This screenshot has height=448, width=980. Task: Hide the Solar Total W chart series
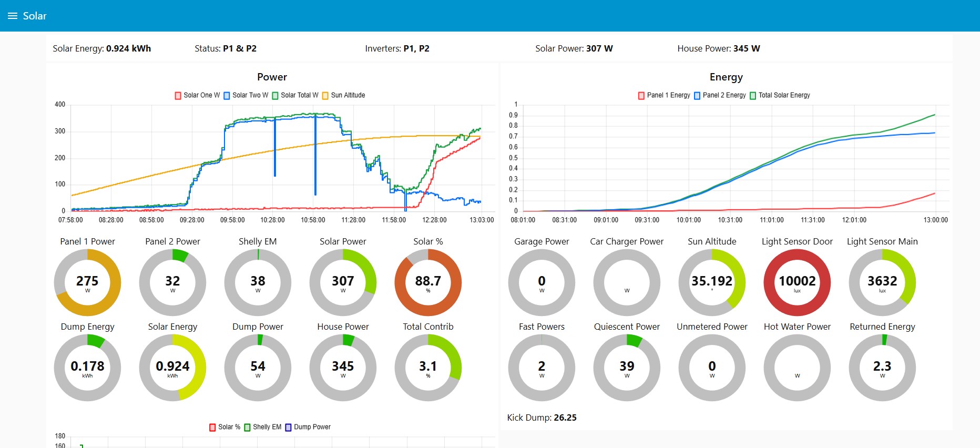[x=295, y=95]
